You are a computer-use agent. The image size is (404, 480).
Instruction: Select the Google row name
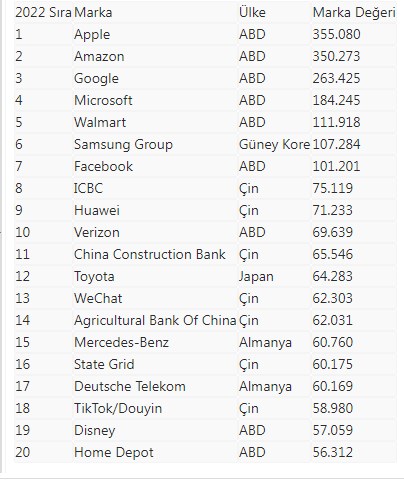coord(96,79)
